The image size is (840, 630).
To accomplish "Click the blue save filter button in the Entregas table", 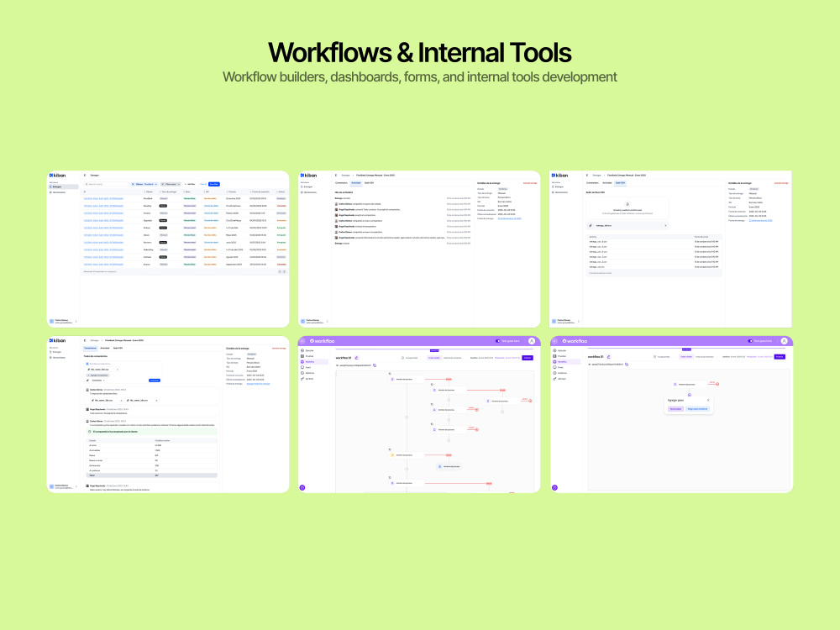I will point(213,184).
